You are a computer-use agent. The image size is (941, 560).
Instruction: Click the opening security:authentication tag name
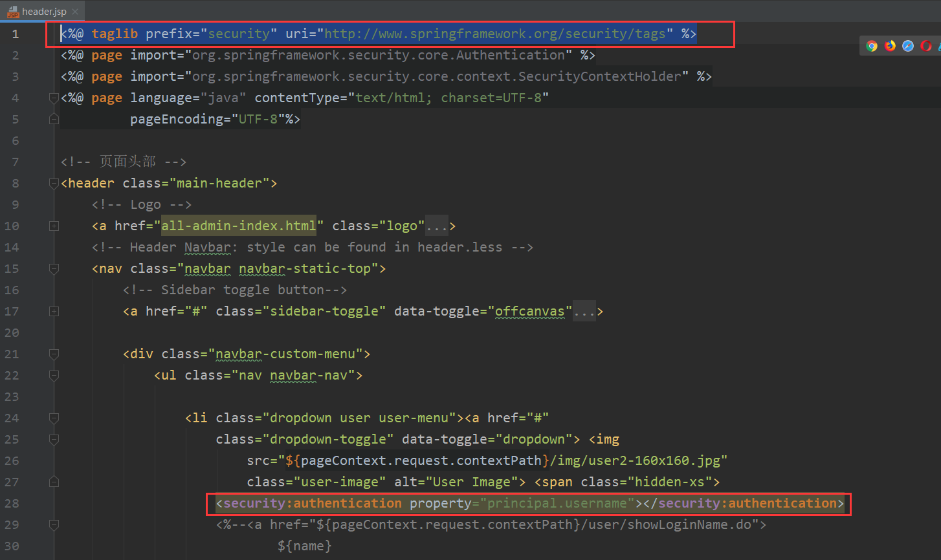tap(313, 503)
